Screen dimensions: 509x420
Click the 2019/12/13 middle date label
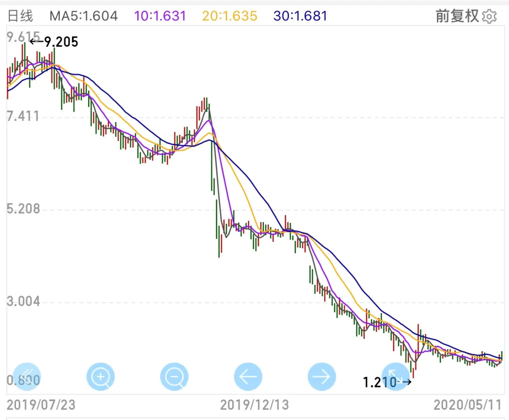click(254, 404)
